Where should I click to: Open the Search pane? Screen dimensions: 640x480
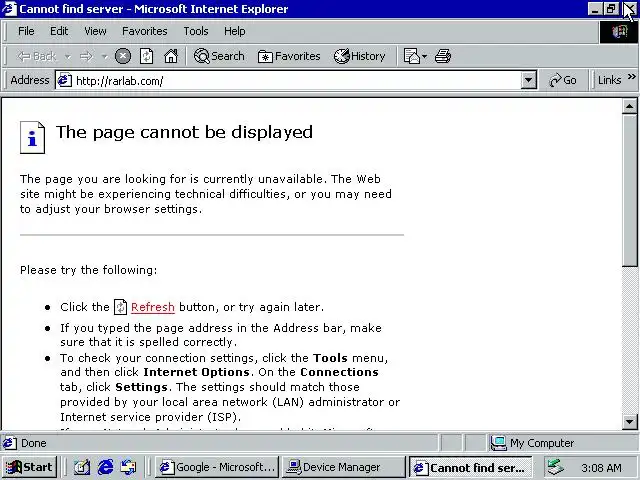(x=219, y=56)
